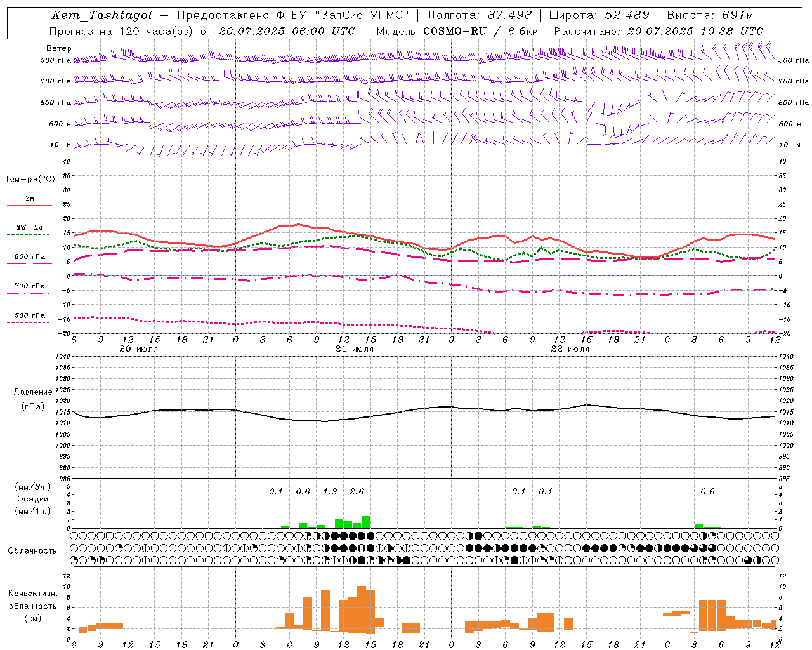Select the 2.6 precipitation amount
This screenshot has width=812, height=650.
(x=357, y=491)
